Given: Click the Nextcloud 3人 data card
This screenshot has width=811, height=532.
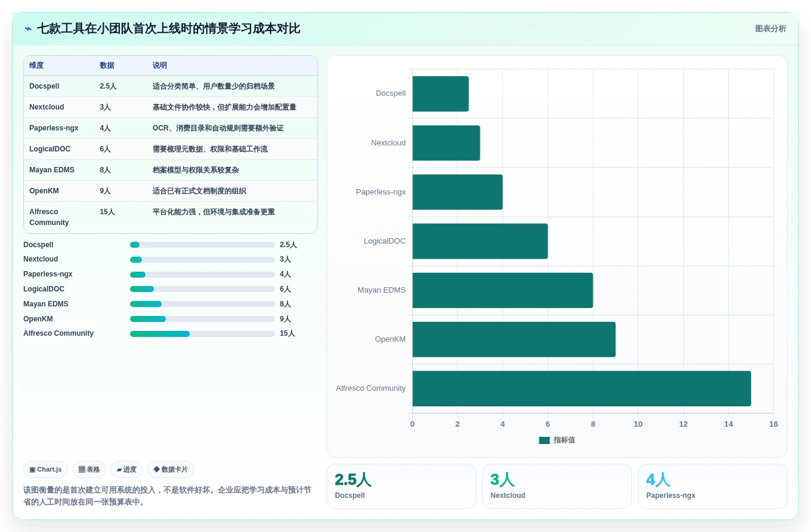Looking at the screenshot, I should pos(557,486).
